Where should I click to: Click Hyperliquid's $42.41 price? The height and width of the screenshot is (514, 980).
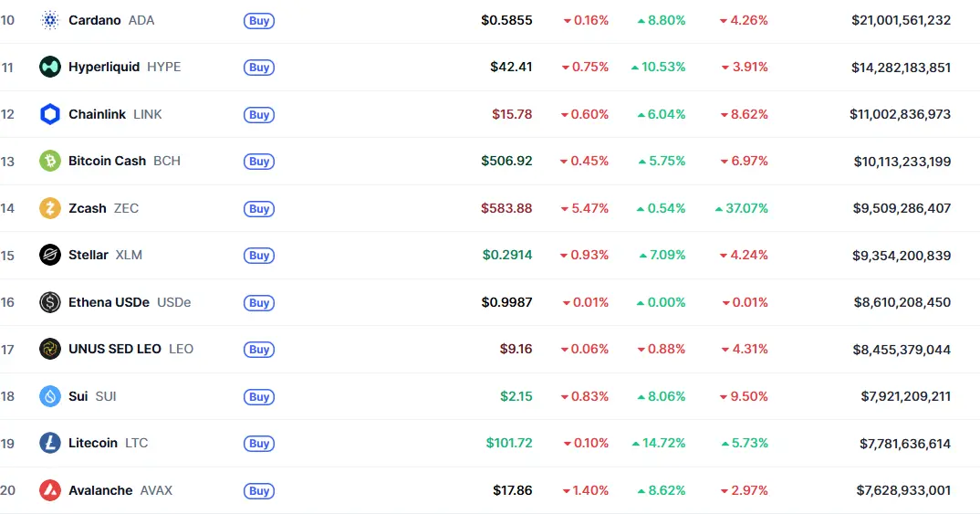(511, 67)
